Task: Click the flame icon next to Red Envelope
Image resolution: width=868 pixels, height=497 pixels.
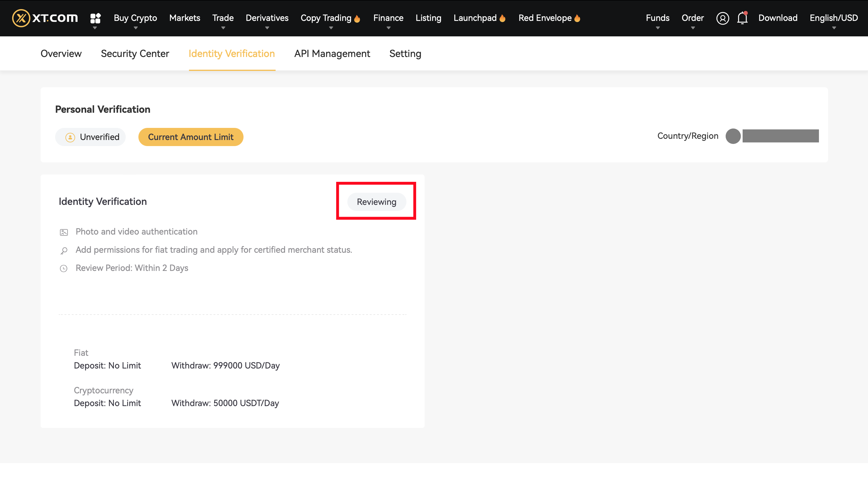Action: [x=577, y=18]
